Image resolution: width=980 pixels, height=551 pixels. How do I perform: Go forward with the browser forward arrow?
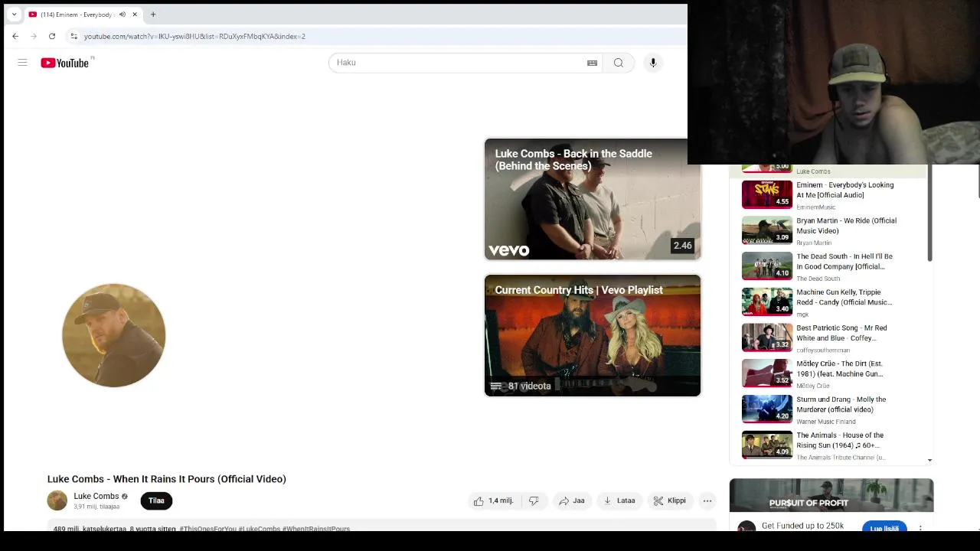coord(34,36)
